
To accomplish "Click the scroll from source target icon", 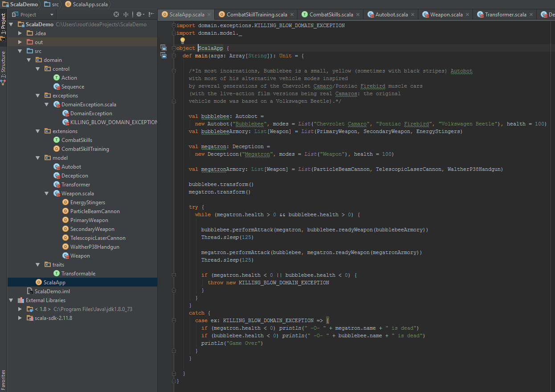I will (x=116, y=15).
